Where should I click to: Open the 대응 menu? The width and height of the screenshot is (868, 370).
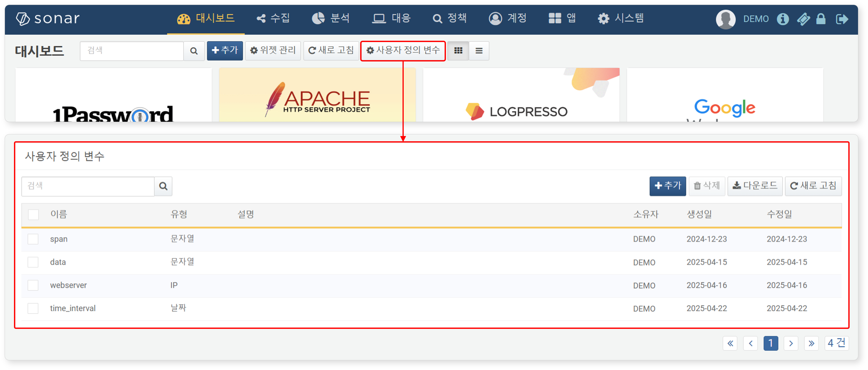click(391, 18)
